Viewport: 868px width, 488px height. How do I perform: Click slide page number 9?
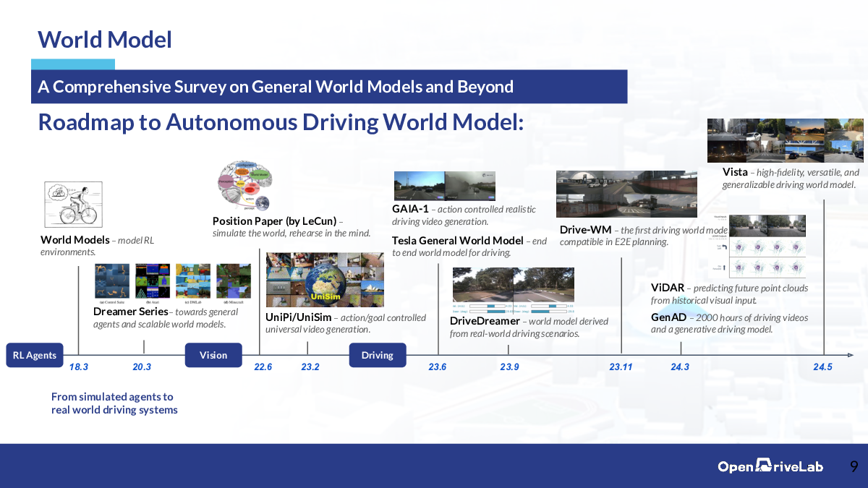[854, 467]
